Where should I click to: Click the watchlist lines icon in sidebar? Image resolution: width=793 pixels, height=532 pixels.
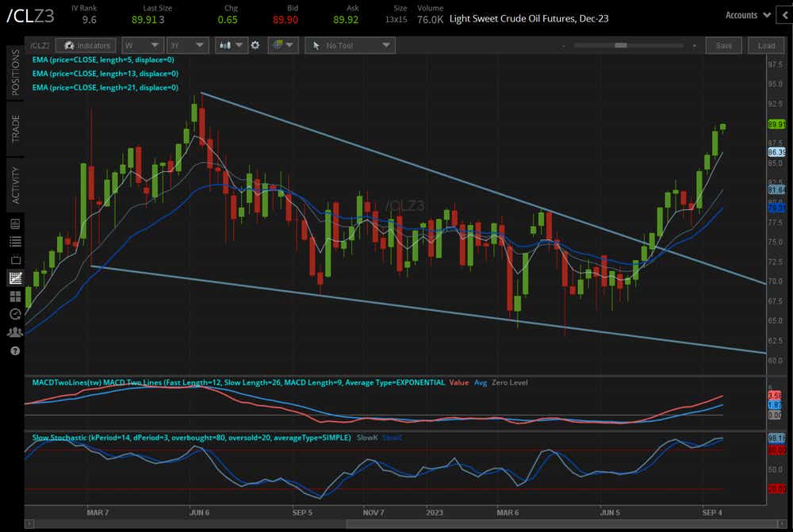[15, 242]
